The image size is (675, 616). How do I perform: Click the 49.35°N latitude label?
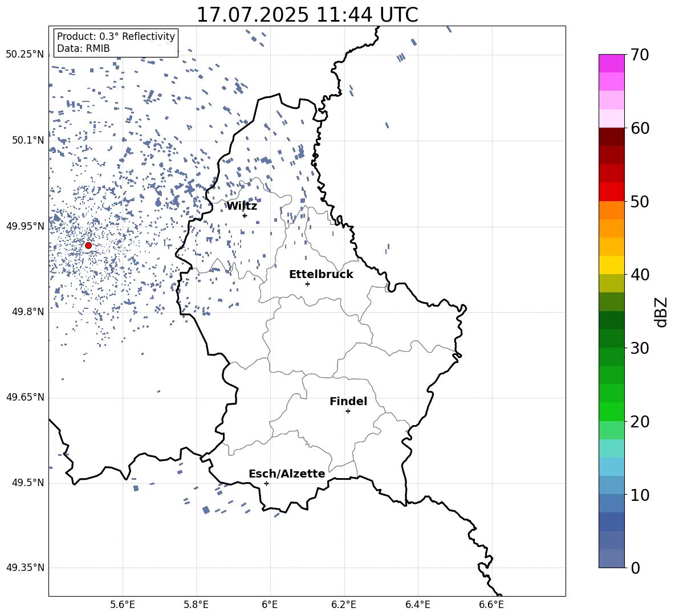point(25,568)
